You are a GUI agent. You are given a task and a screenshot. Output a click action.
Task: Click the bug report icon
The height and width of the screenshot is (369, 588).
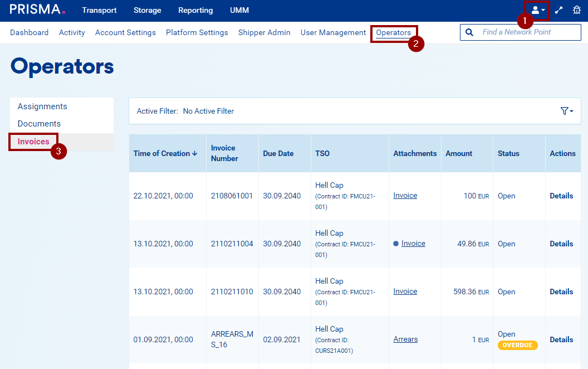pos(577,10)
